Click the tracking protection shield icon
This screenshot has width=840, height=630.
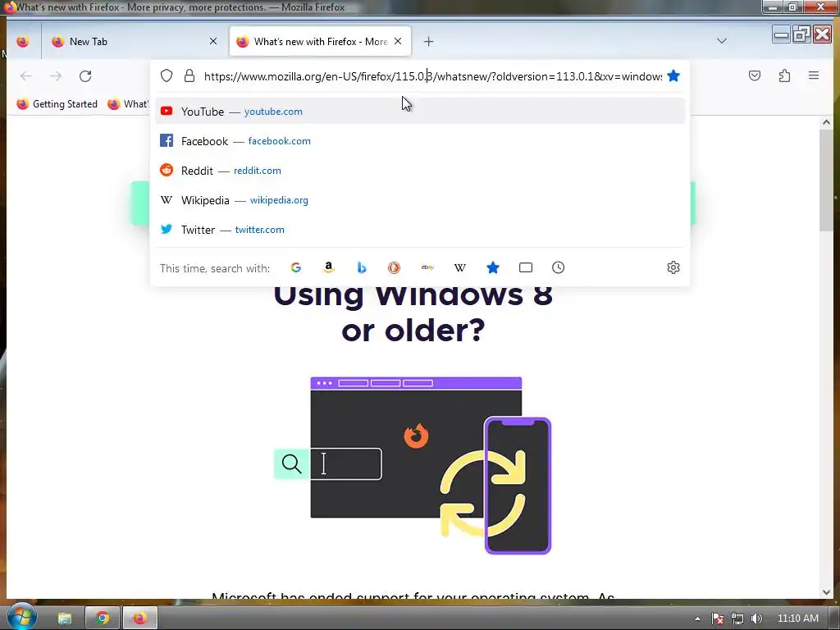pyautogui.click(x=167, y=76)
